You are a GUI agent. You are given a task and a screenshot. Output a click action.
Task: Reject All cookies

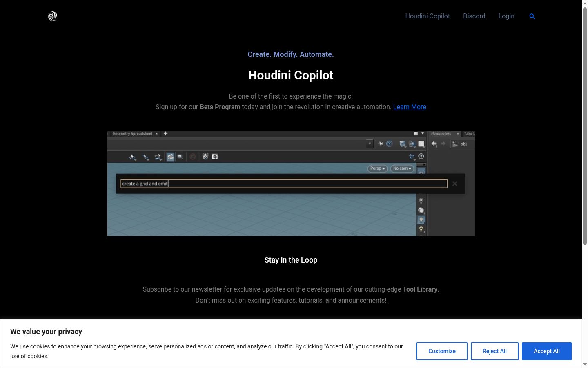click(x=494, y=351)
